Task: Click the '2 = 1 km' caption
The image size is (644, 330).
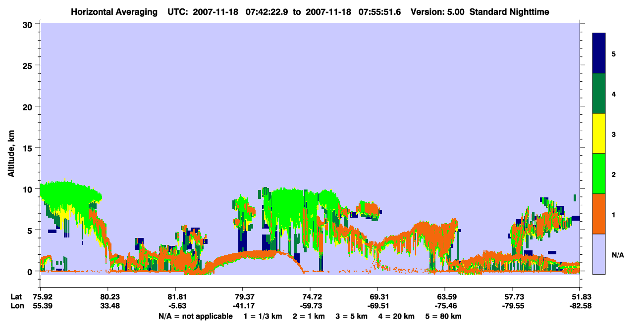Action: point(310,316)
